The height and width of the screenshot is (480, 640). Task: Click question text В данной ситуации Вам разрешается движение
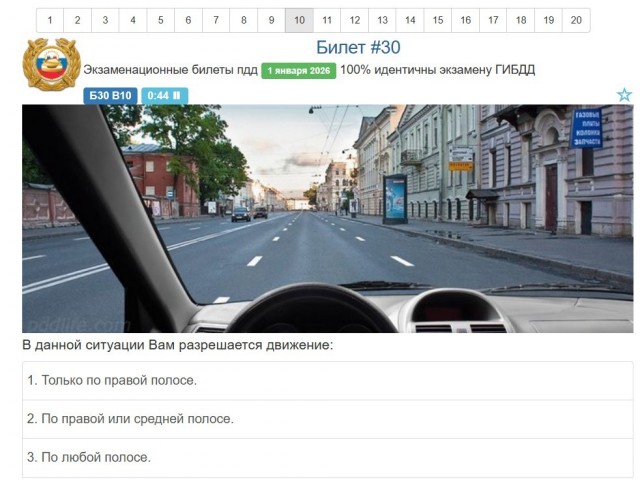(178, 345)
